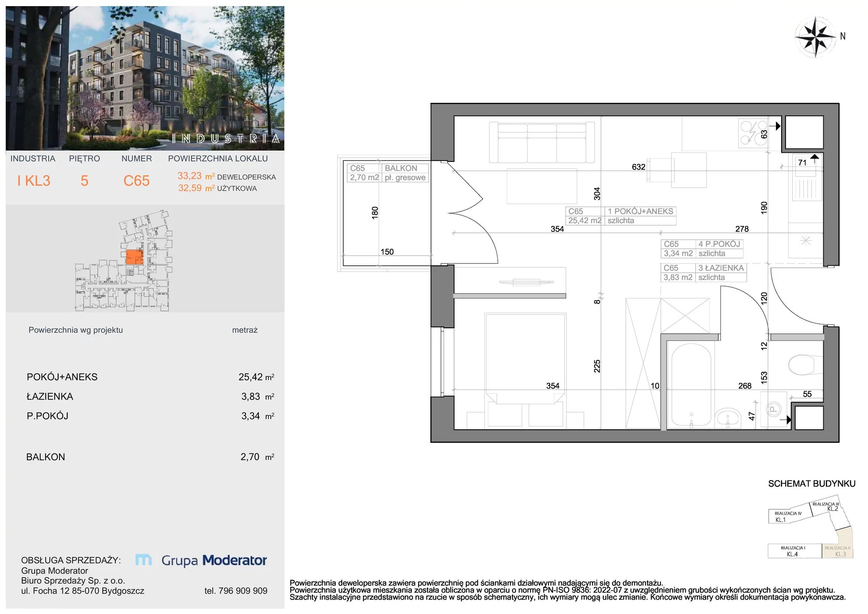
Task: Click '33,23 m² DEWELOPERSKA' area text
Action: coord(227,176)
